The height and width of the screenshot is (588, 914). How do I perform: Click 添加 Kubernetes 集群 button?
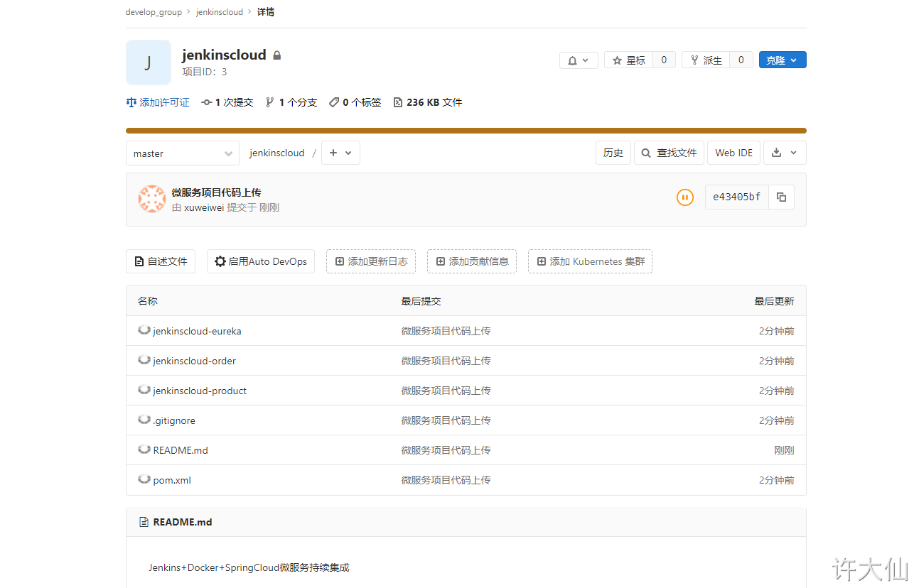tap(590, 261)
